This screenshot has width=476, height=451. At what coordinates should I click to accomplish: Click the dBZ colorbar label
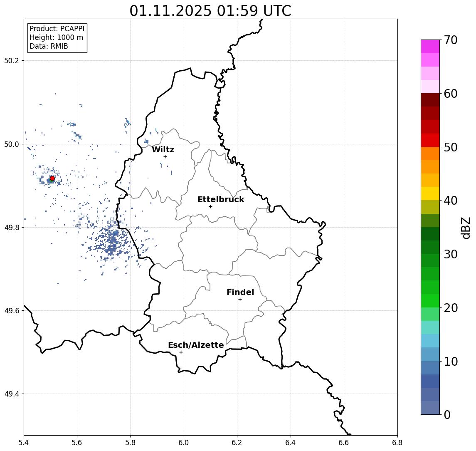[465, 228]
